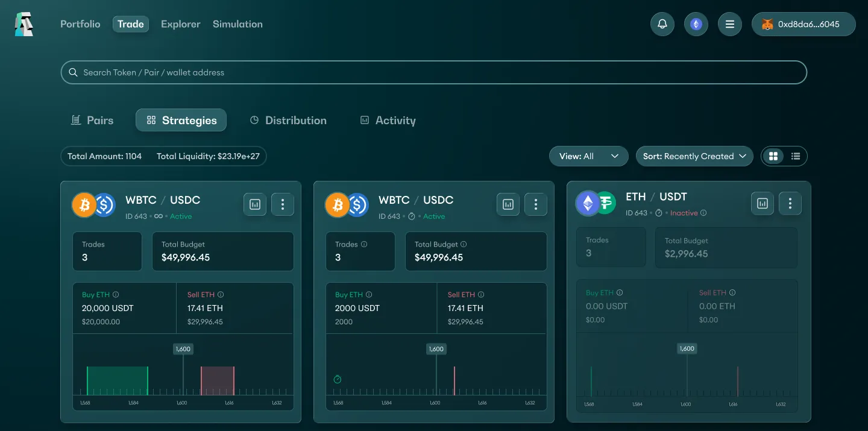Select the Trade nav item
The height and width of the screenshot is (431, 868).
[x=131, y=24]
